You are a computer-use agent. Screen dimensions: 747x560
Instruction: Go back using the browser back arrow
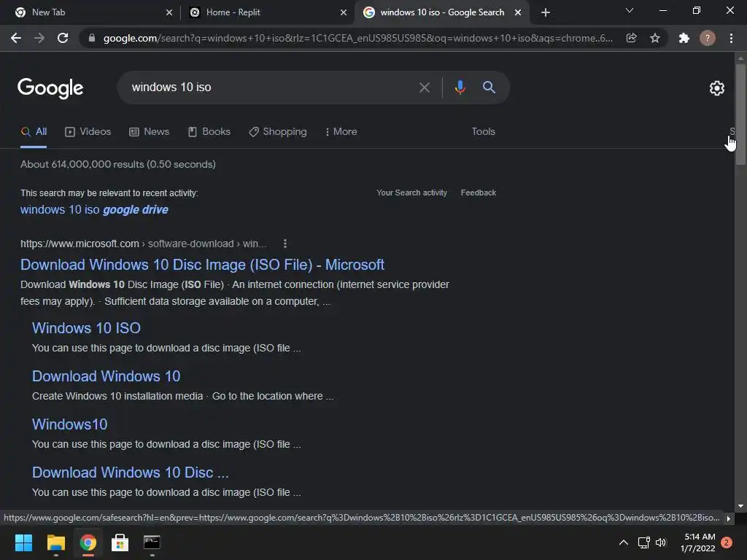point(16,38)
